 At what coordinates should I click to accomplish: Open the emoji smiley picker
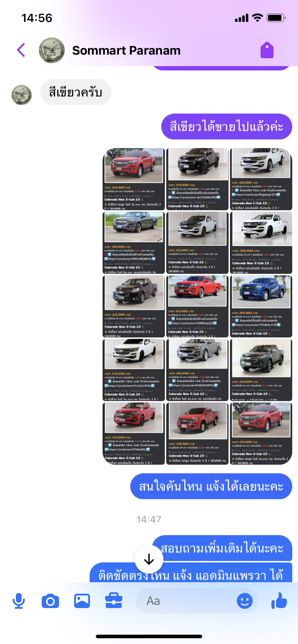245,601
